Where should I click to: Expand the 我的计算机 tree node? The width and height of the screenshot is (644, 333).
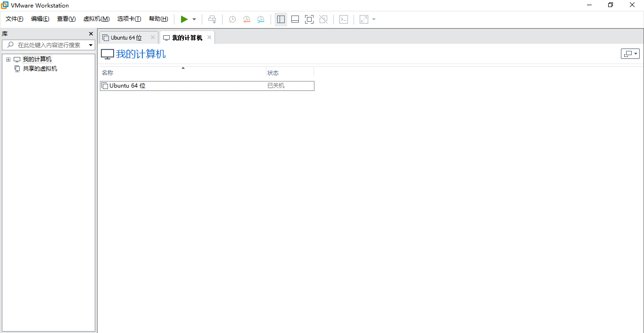(8, 59)
